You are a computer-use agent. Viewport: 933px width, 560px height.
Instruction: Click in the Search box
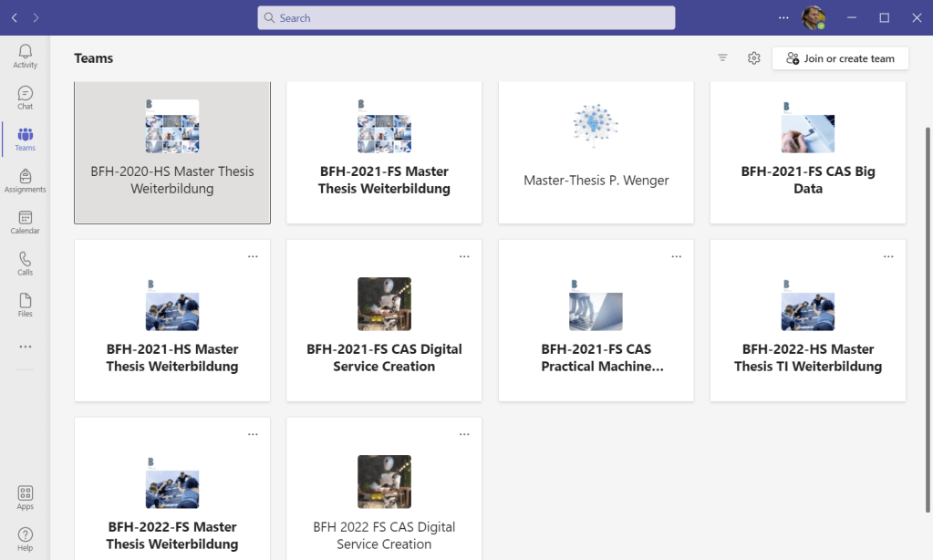click(x=466, y=18)
